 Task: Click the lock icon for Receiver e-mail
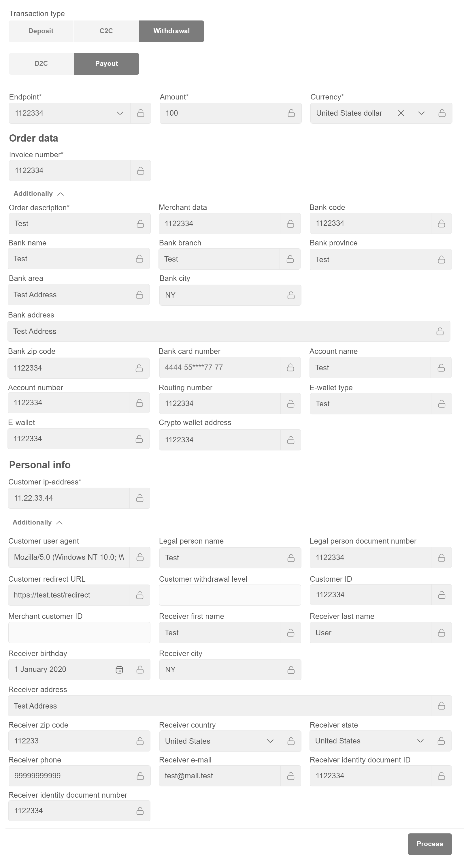click(x=290, y=776)
